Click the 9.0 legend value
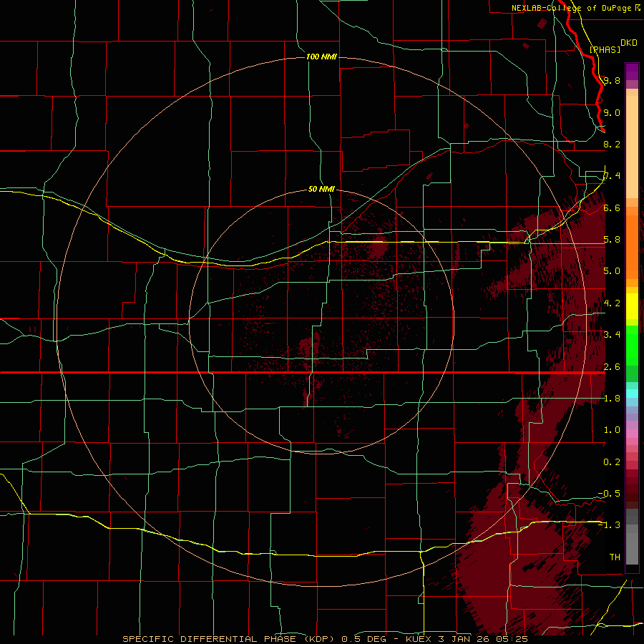 [612, 112]
